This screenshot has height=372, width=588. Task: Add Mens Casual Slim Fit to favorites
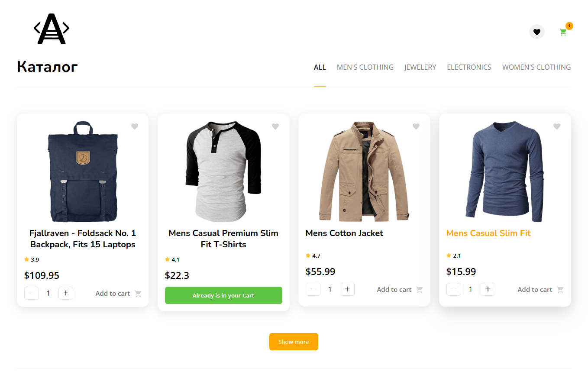pos(557,126)
